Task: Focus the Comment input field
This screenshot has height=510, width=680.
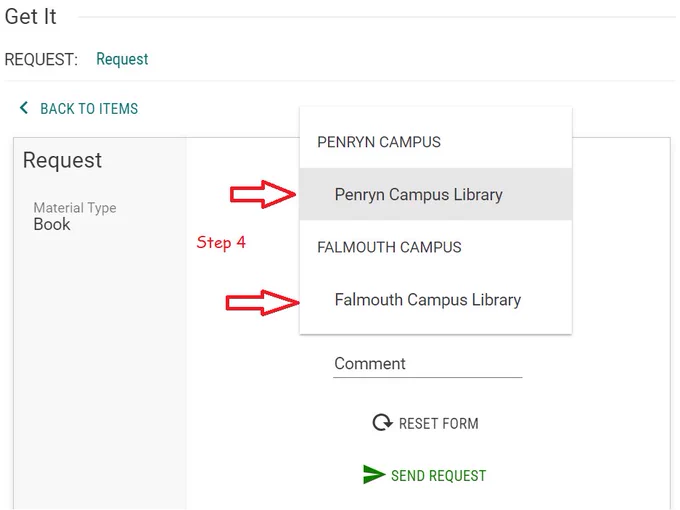Action: point(428,363)
